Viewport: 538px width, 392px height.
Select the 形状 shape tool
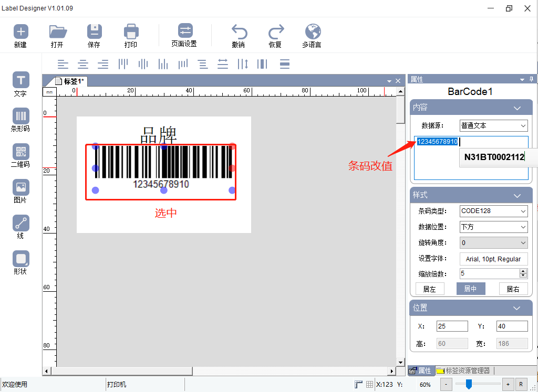[20, 259]
